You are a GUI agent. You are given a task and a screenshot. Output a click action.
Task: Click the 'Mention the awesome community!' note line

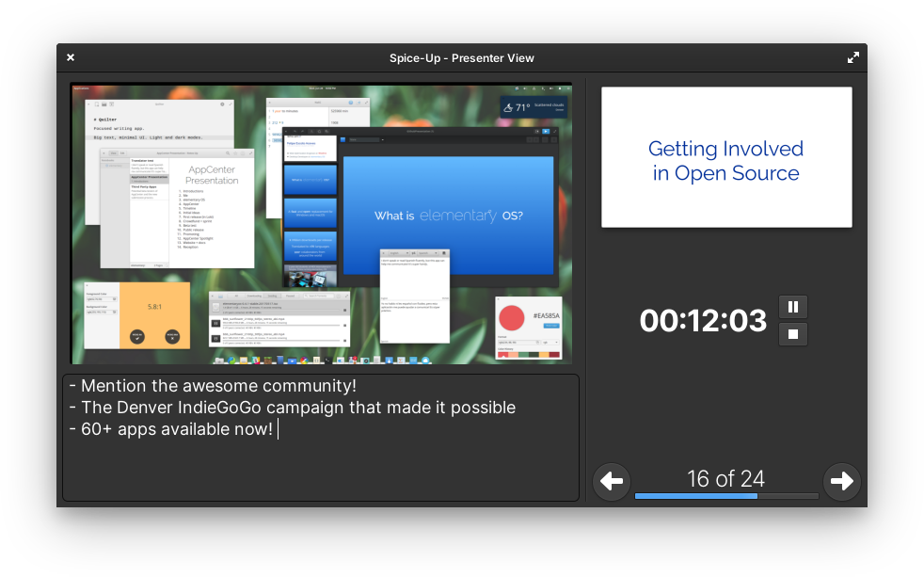213,386
